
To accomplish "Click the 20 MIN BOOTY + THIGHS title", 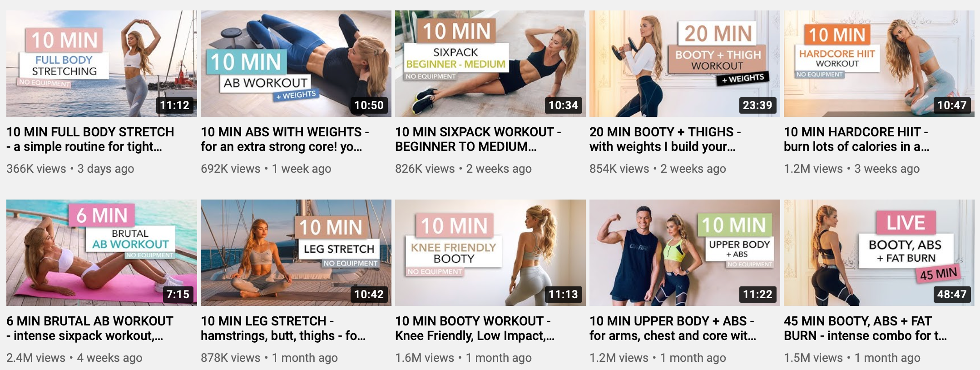I will tap(665, 139).
